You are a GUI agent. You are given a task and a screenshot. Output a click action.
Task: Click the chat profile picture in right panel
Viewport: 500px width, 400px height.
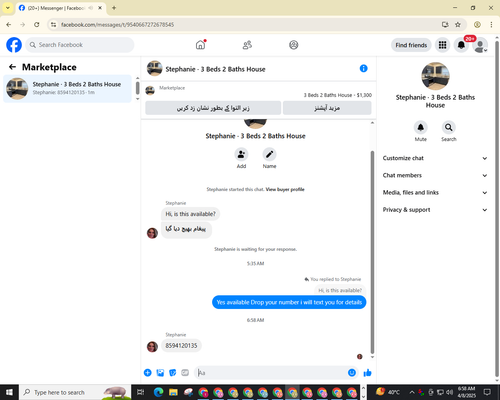point(435,76)
